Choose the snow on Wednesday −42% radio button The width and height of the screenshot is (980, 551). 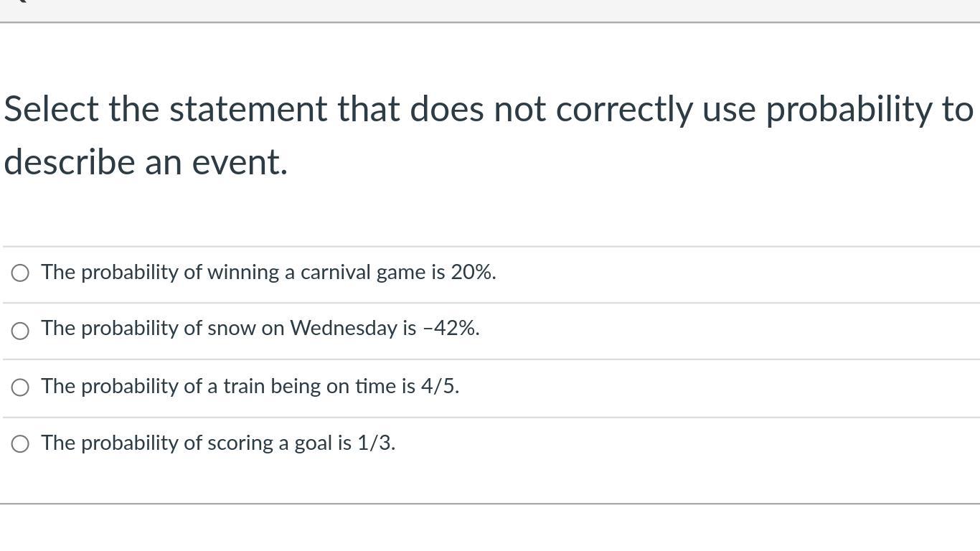click(20, 330)
